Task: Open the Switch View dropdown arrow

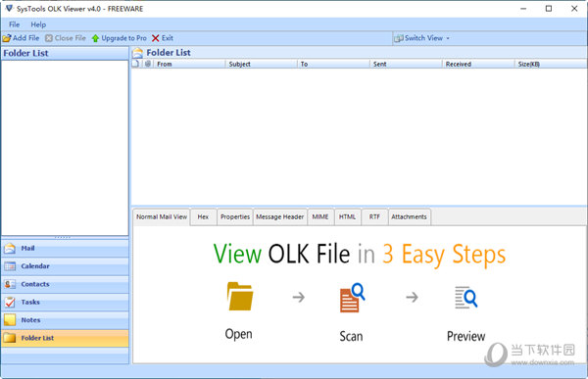Action: click(448, 38)
